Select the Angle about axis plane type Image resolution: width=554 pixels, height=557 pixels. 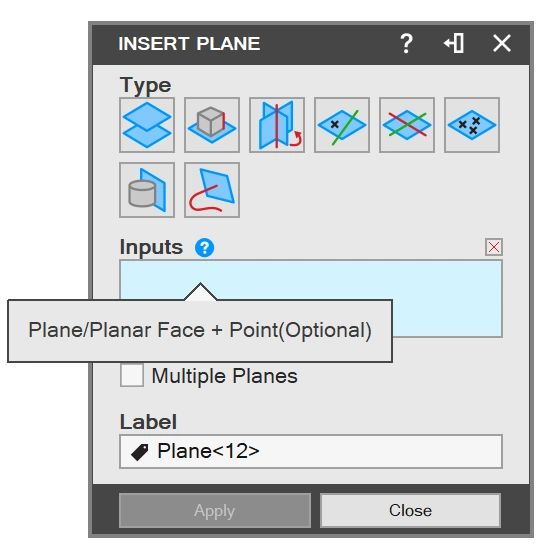coord(277,125)
